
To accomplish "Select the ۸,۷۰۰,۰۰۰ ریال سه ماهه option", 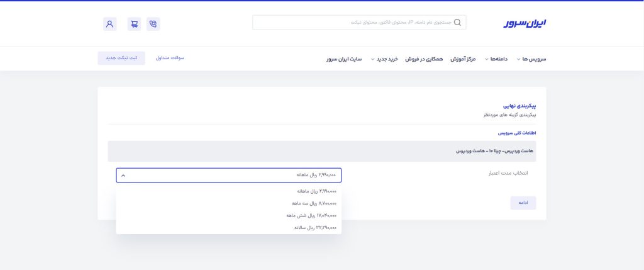I will pos(314,203).
